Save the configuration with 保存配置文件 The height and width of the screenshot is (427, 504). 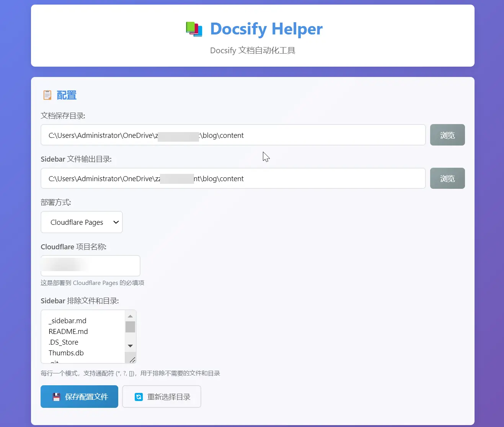point(79,397)
